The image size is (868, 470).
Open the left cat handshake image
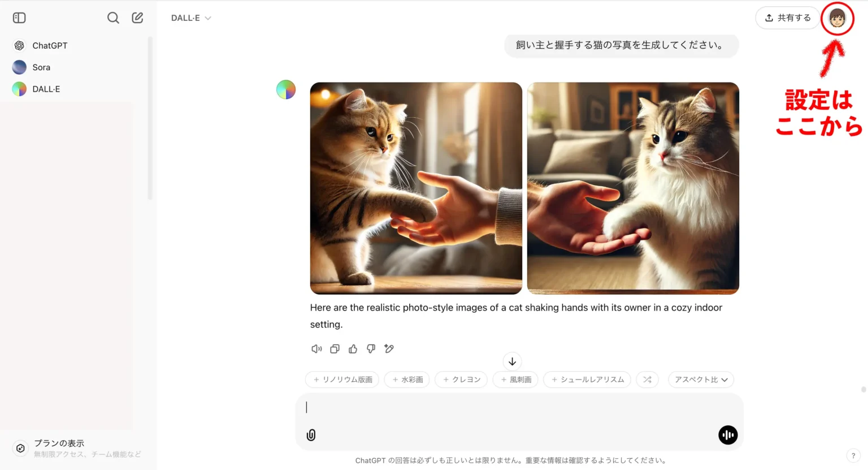tap(416, 188)
